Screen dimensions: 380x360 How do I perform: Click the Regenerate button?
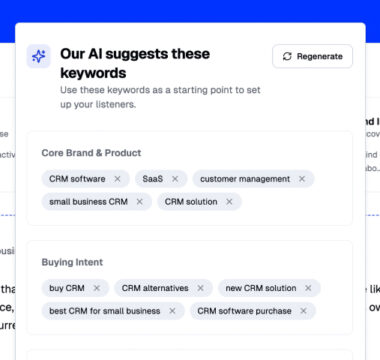point(312,56)
